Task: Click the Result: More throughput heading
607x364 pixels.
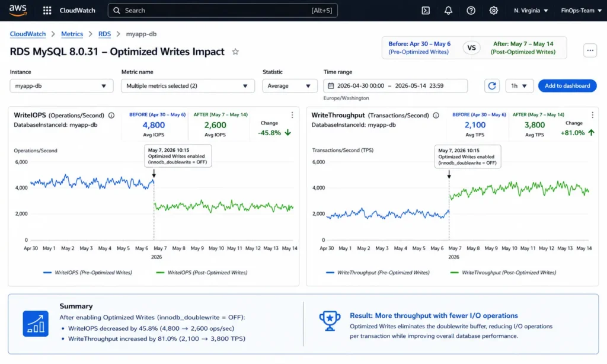Action: 433,315
